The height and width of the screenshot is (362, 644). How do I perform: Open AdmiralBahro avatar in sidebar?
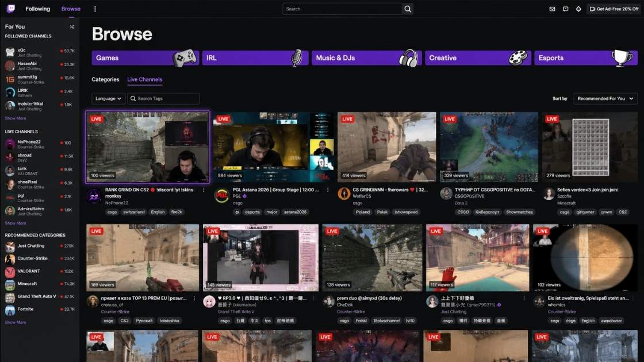click(10, 211)
